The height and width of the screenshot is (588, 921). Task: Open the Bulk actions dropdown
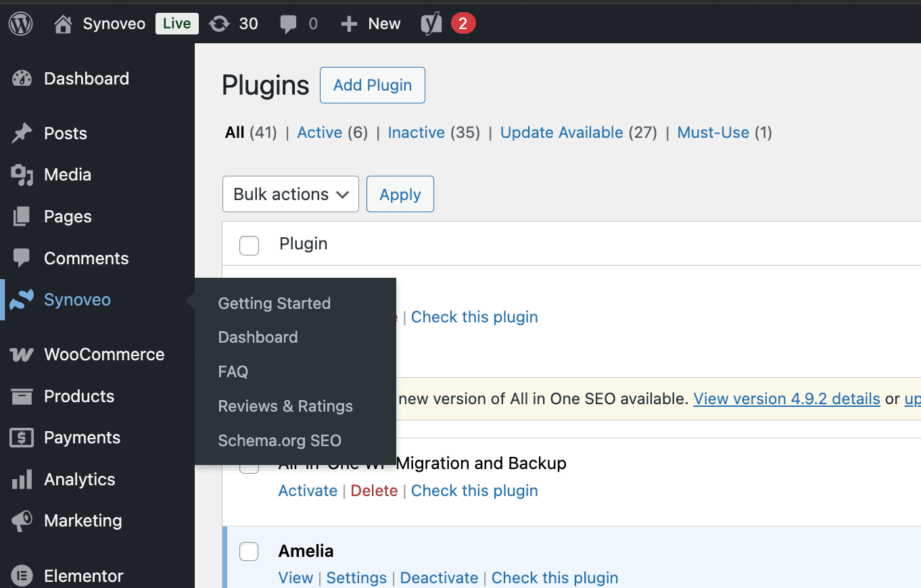coord(290,194)
